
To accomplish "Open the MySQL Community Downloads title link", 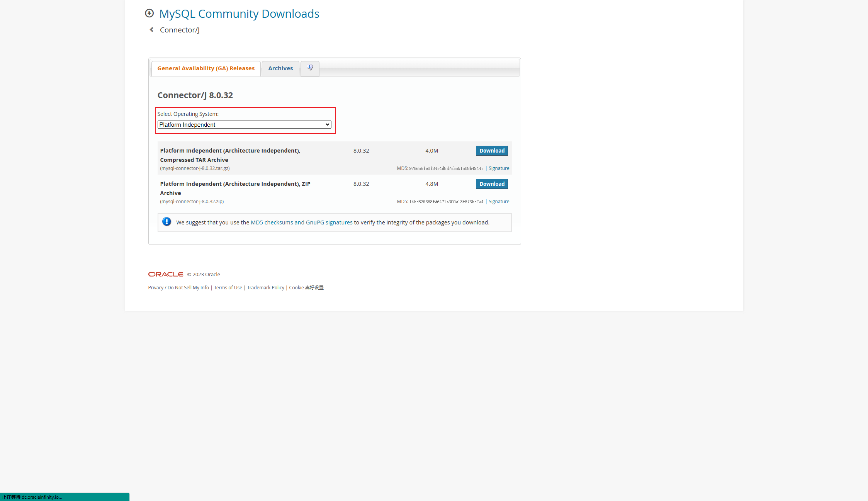I will [239, 14].
